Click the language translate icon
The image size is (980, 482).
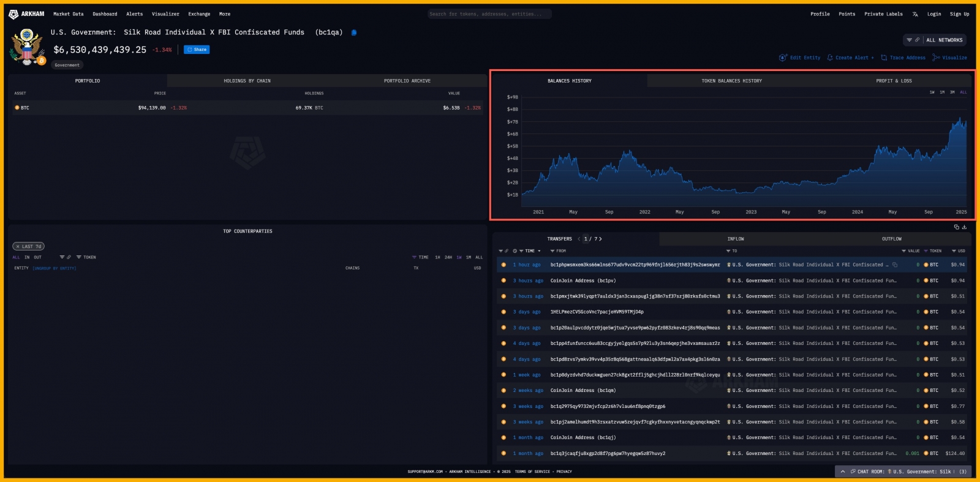pos(915,14)
